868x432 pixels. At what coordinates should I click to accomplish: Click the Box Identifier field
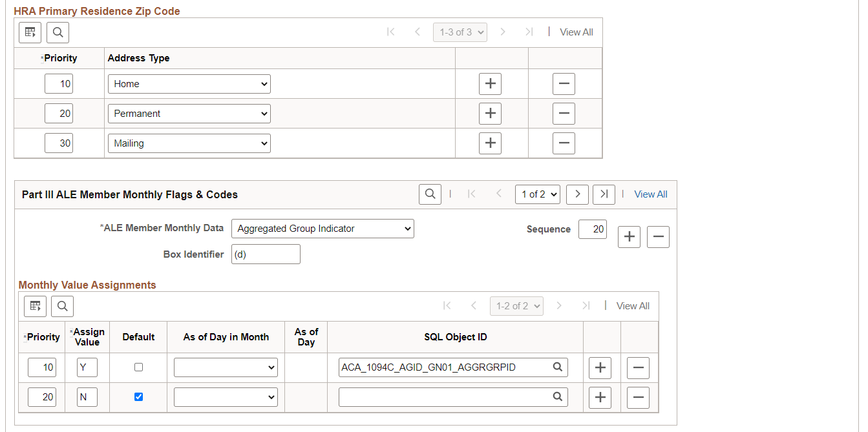tap(266, 254)
